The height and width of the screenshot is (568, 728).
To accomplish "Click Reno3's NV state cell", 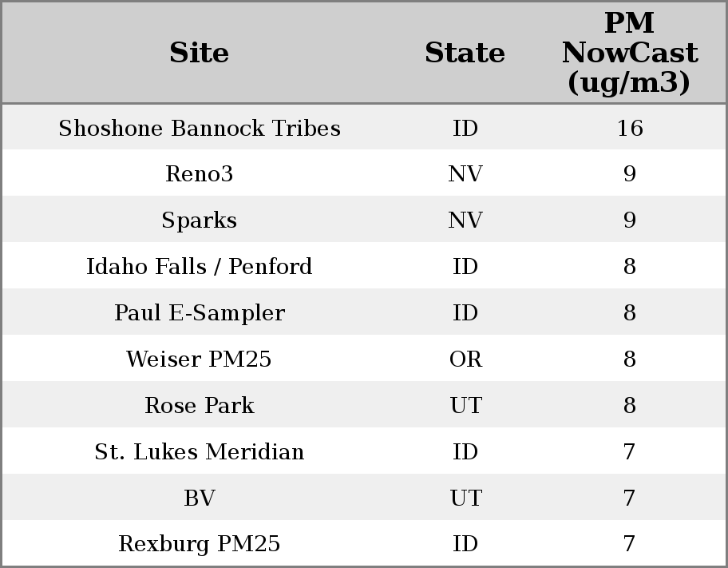I will [465, 174].
